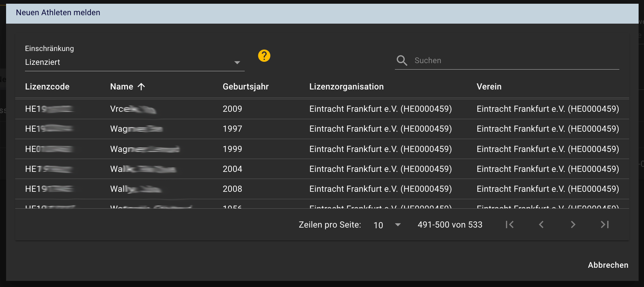Click the Abbrechen button
Image resolution: width=644 pixels, height=287 pixels.
tap(608, 265)
